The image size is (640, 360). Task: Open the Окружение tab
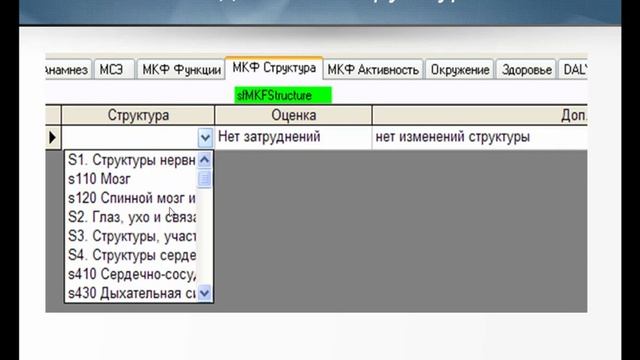click(460, 69)
